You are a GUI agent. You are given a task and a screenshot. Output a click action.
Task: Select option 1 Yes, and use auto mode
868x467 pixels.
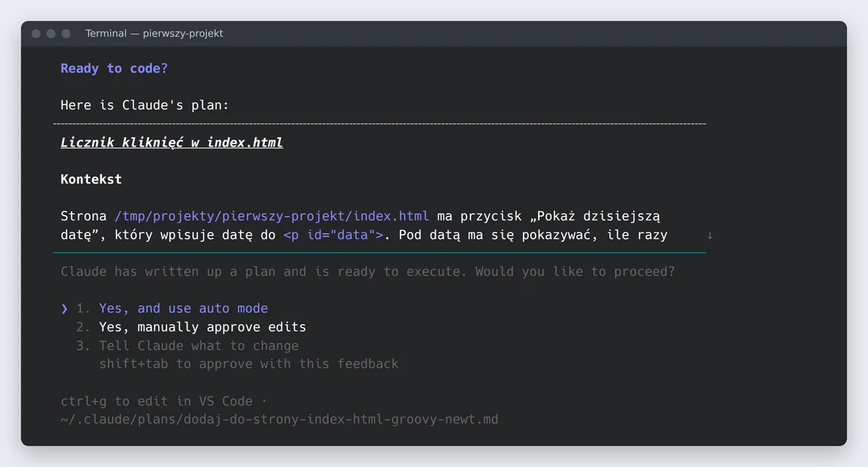pyautogui.click(x=183, y=309)
